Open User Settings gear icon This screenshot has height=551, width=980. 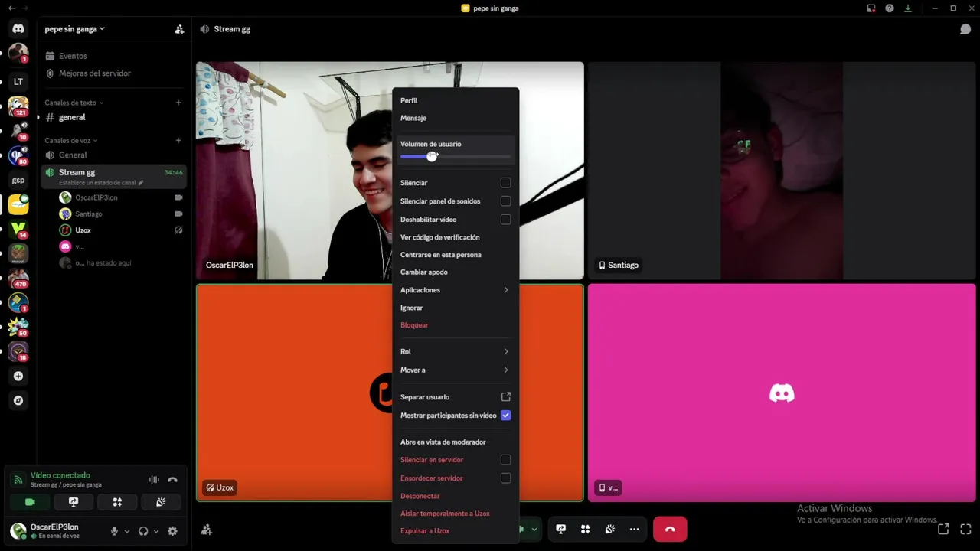[x=172, y=531]
